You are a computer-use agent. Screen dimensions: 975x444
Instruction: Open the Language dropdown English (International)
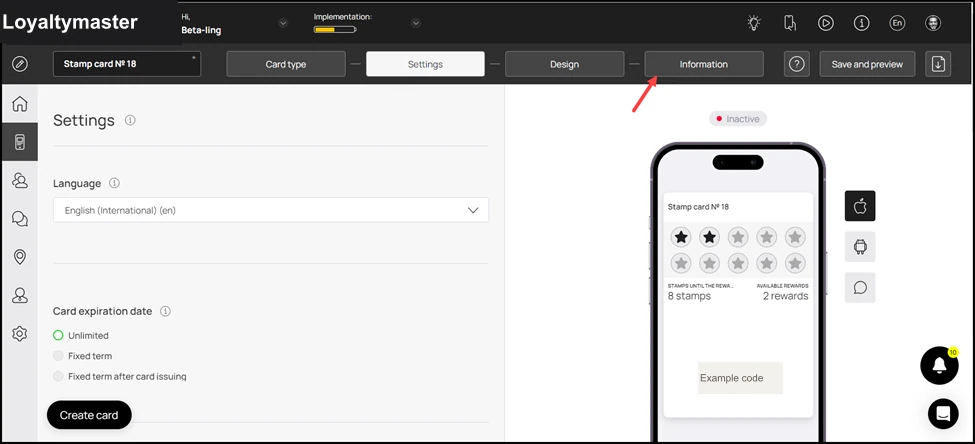point(270,210)
